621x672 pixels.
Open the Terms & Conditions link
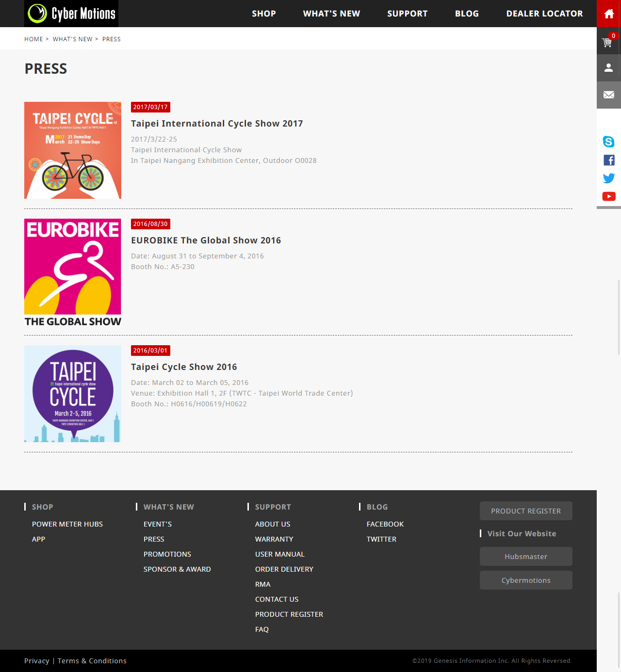pos(92,661)
